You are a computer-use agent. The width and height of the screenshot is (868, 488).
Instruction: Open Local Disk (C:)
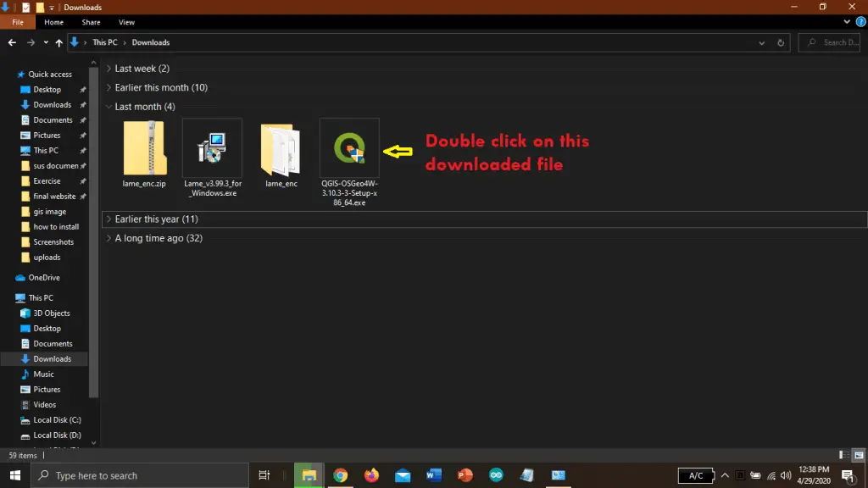57,420
